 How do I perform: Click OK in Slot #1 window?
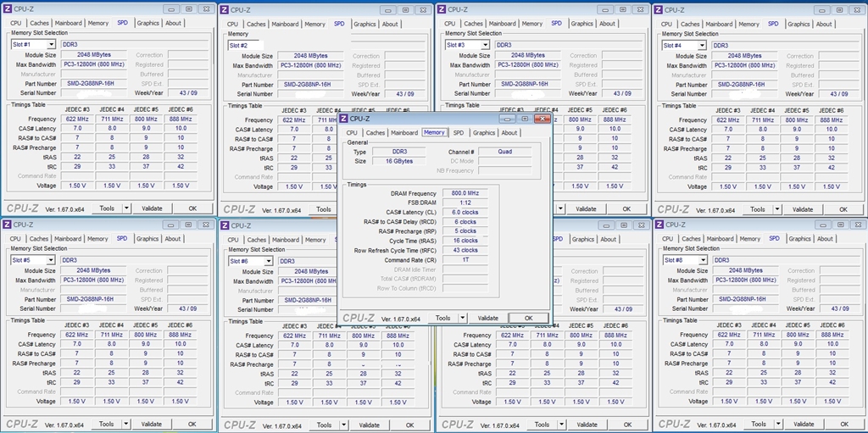tap(192, 208)
